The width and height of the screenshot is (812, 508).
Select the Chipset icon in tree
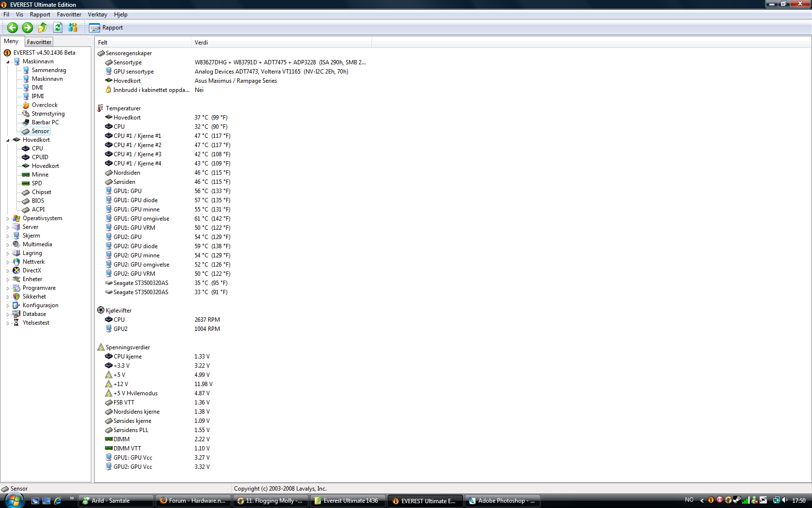click(26, 192)
